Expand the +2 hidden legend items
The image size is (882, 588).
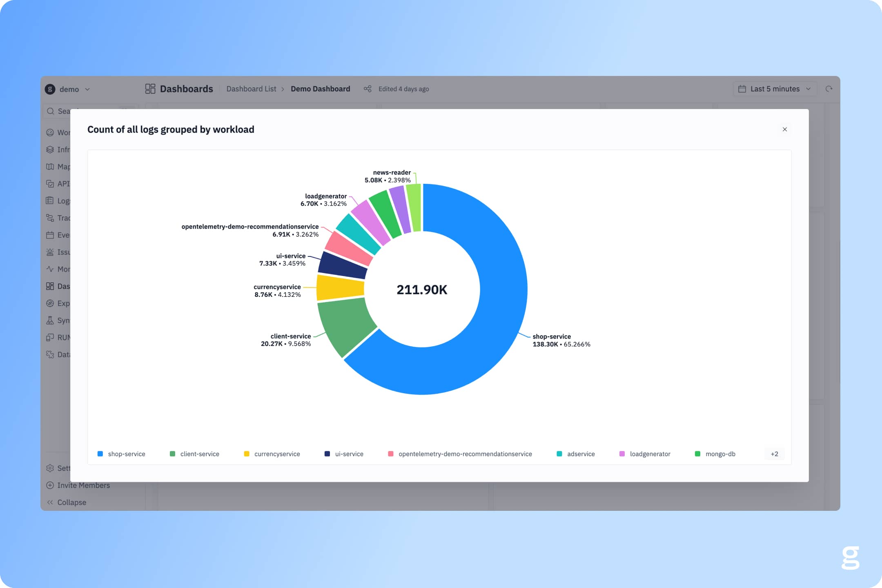tap(774, 454)
